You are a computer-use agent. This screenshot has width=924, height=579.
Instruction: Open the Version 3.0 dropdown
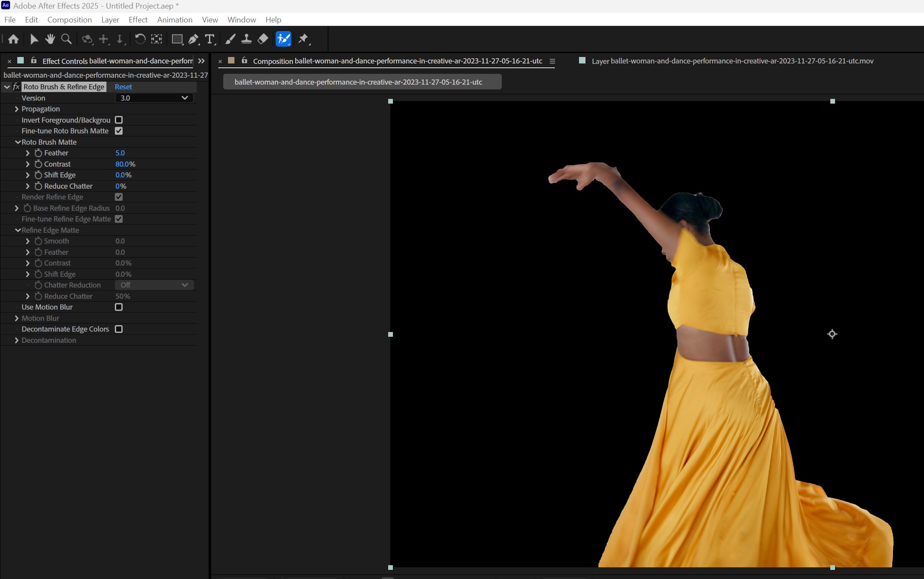click(154, 98)
